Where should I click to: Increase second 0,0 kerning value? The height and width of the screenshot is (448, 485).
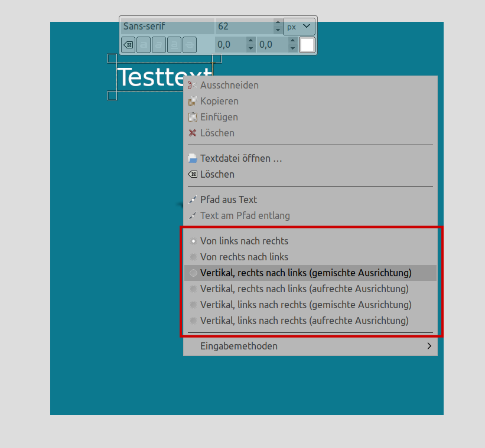[x=292, y=41]
